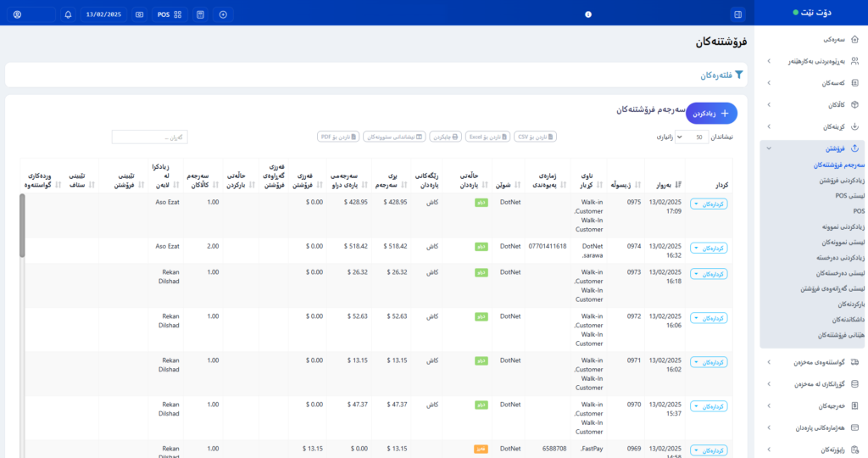This screenshot has height=458, width=868.
Task: Open actions dropdown for invoice 0970
Action: (709, 406)
